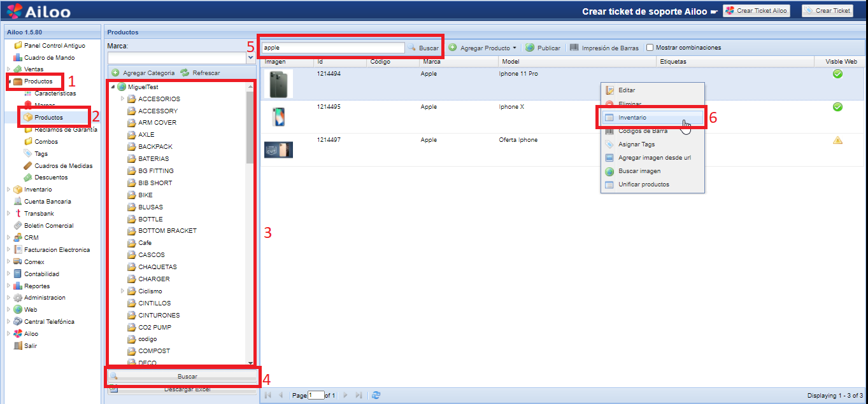This screenshot has height=404, width=868.
Task: Expand the ACCESORIOS category
Action: click(x=123, y=99)
